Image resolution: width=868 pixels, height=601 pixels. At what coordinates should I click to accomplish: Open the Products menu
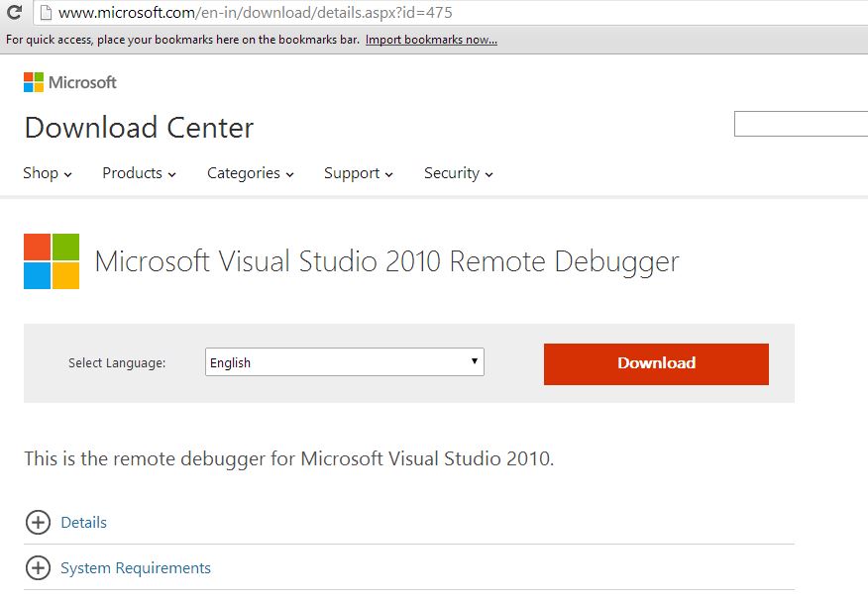coord(139,173)
